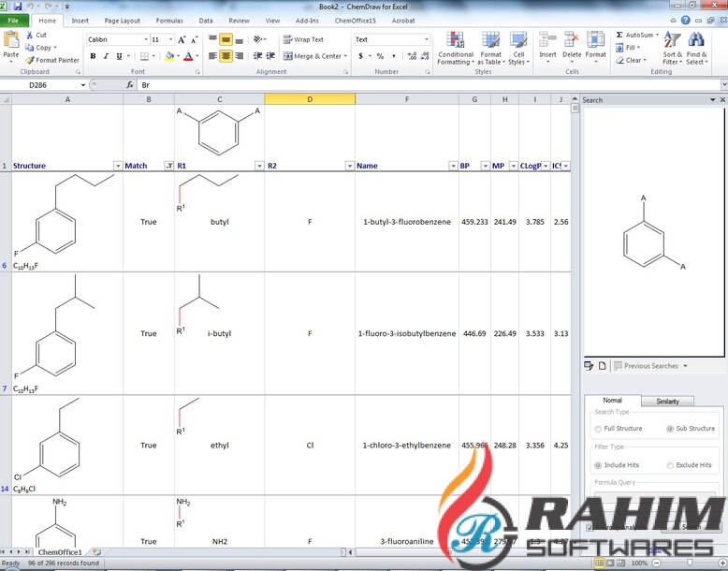Toggle Bold formatting
The image size is (728, 571).
[x=93, y=56]
